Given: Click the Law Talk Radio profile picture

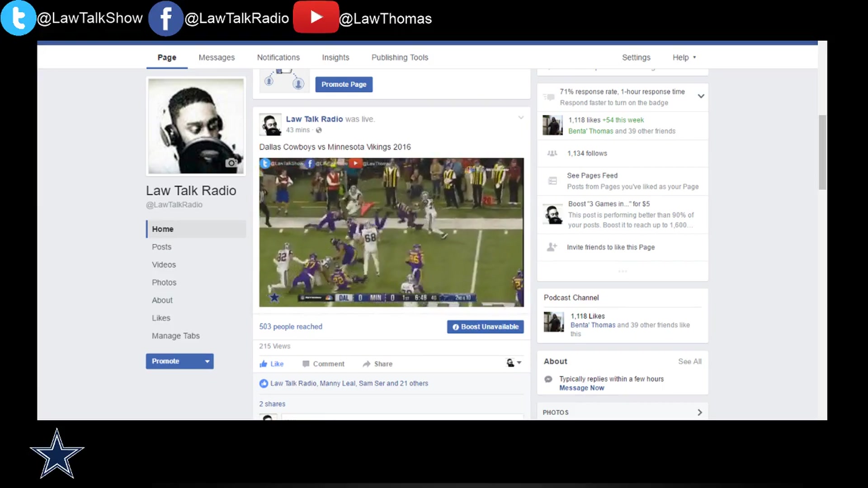Looking at the screenshot, I should pos(196,126).
